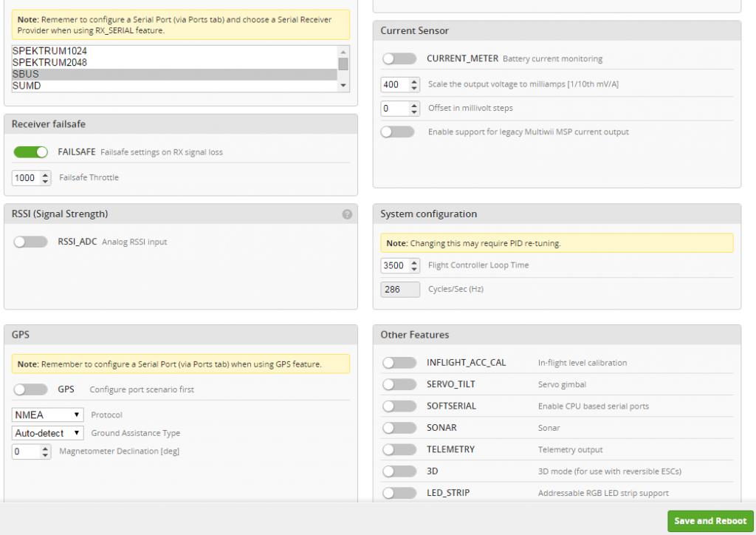The height and width of the screenshot is (535, 756).
Task: Click the Flight Controller Loop Time field
Action: point(395,265)
